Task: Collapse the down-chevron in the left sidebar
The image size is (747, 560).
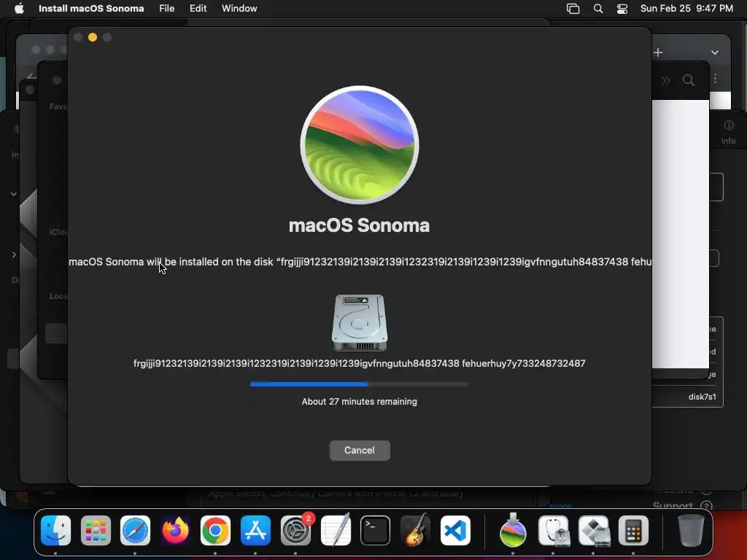Action: pos(14,194)
